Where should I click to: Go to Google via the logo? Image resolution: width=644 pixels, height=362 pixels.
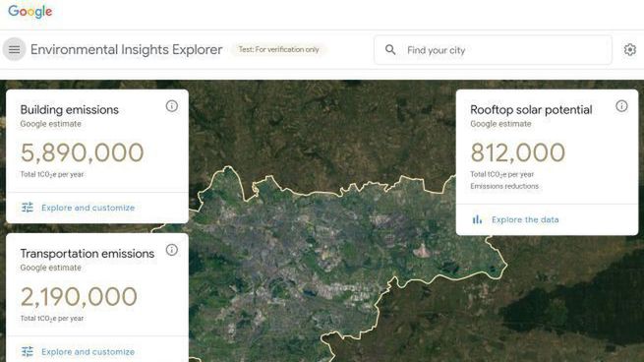pos(29,12)
